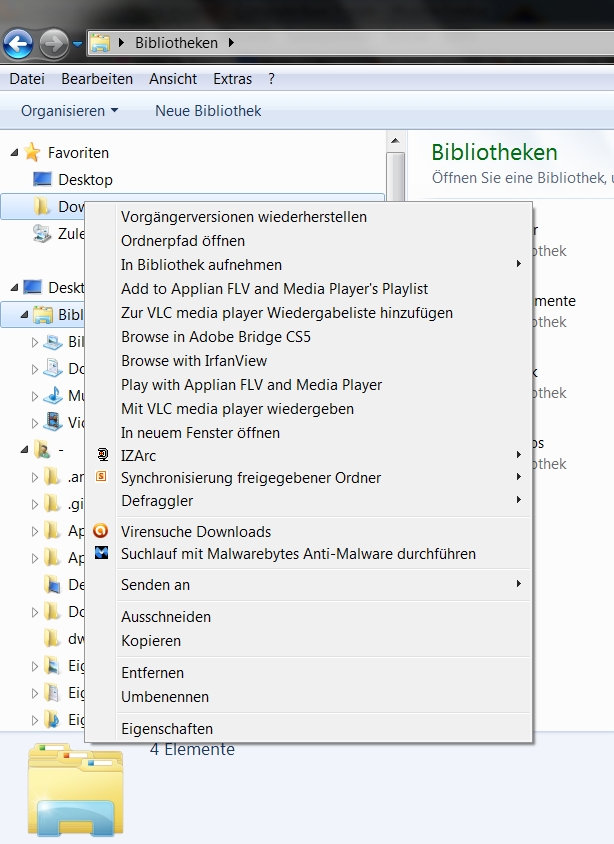Click the Avast antivirus scan icon
The height and width of the screenshot is (844, 614).
coord(101,531)
